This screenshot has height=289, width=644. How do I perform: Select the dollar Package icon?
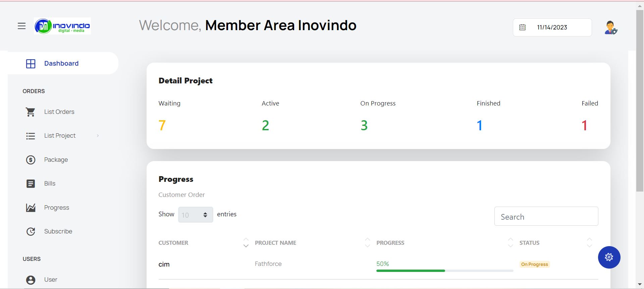pyautogui.click(x=31, y=160)
